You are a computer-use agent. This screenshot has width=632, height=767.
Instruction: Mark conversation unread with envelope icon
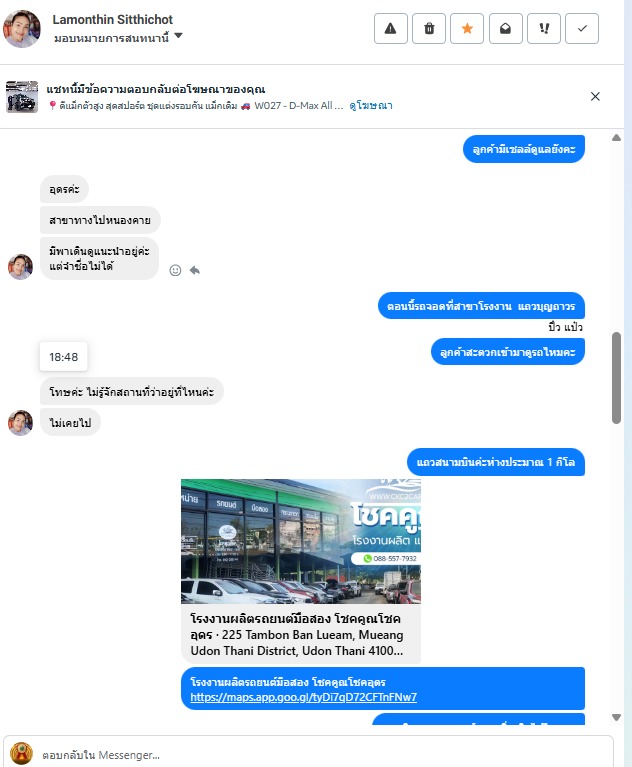(x=505, y=28)
